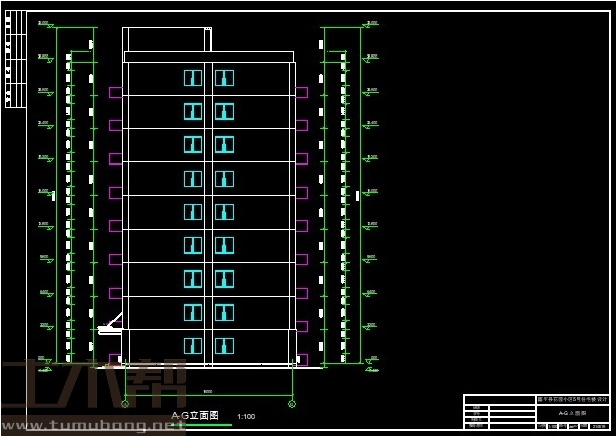Select the right grid axis bubble below the building
The height and width of the screenshot is (436, 616).
(291, 404)
